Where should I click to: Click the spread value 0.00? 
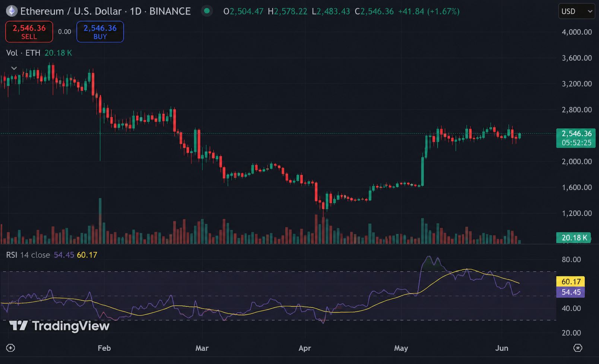tap(64, 32)
